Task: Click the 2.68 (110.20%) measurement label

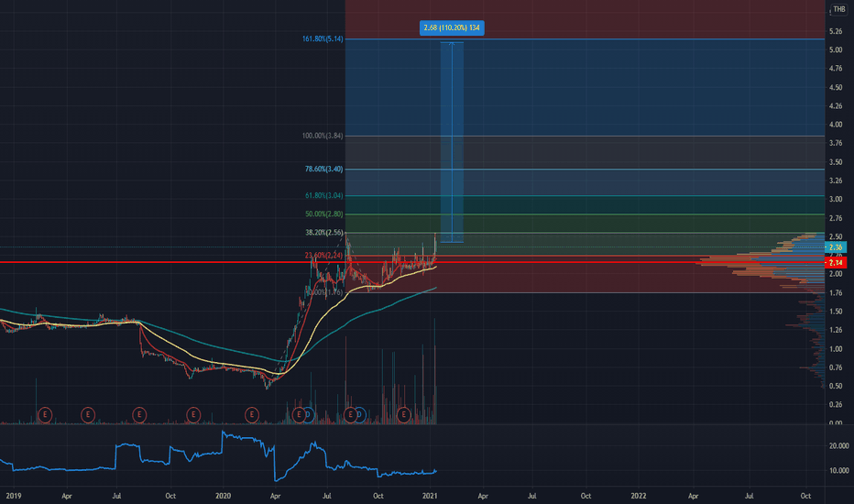Action: point(452,27)
